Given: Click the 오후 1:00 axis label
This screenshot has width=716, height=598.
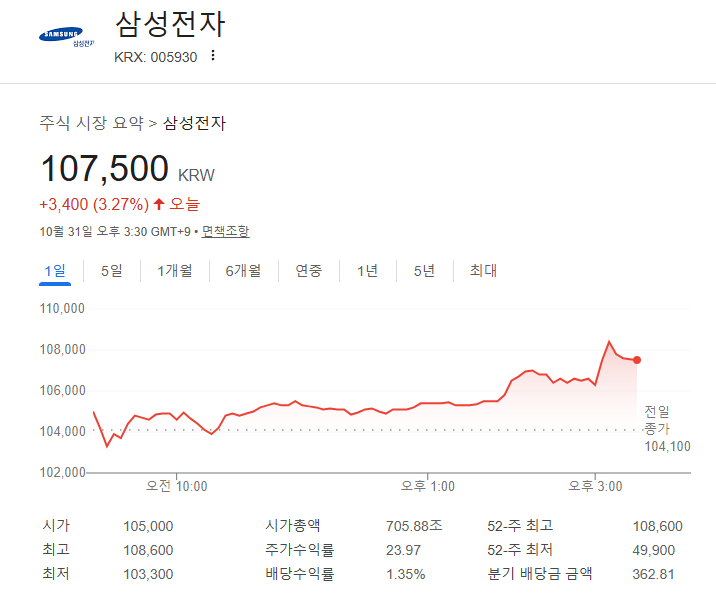Looking at the screenshot, I should [x=428, y=486].
